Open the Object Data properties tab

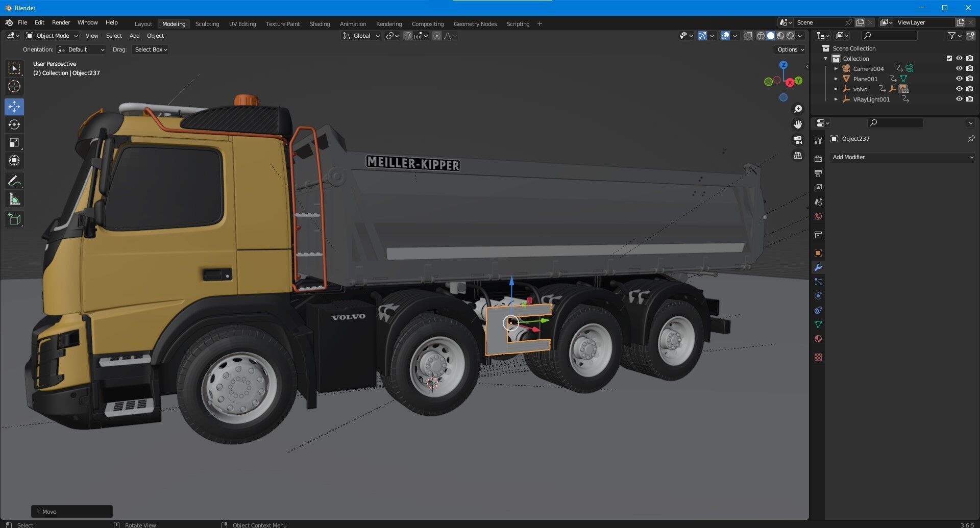(818, 324)
